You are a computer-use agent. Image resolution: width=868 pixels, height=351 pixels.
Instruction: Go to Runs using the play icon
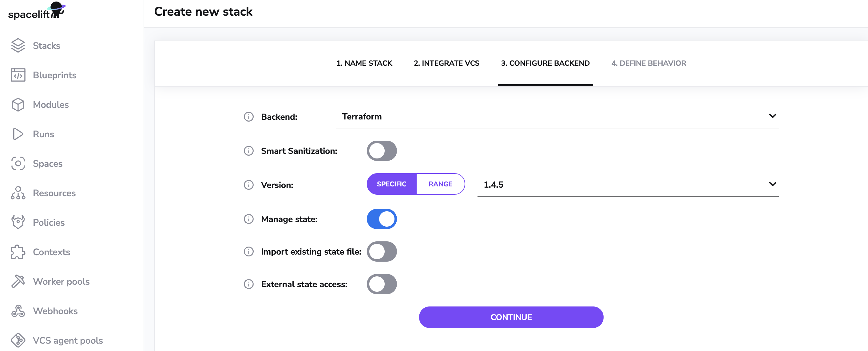pyautogui.click(x=18, y=134)
